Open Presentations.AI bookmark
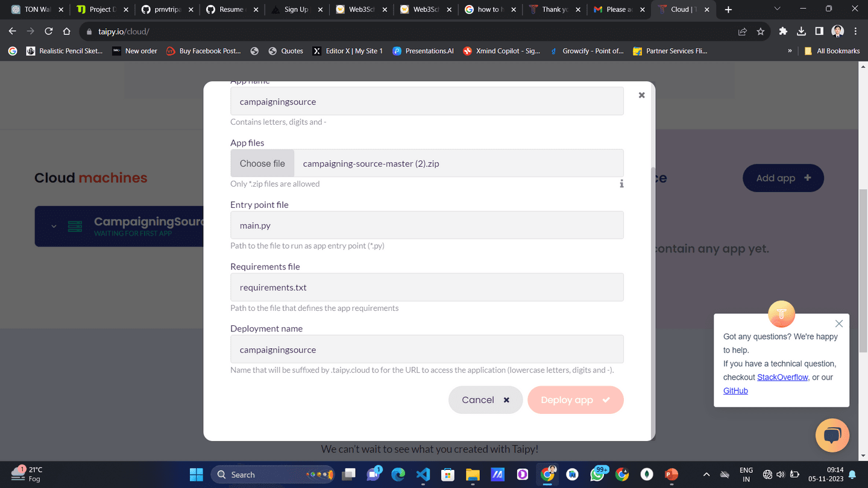The height and width of the screenshot is (488, 868). pyautogui.click(x=423, y=51)
